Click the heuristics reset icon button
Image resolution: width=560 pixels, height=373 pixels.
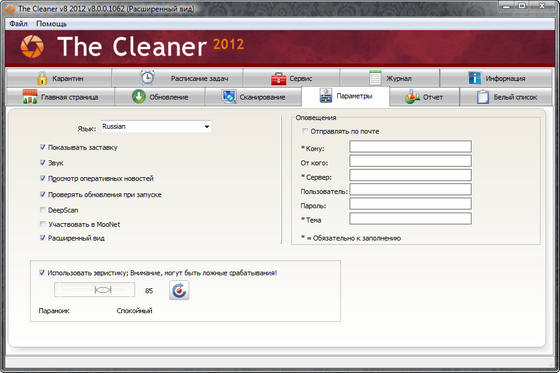point(179,290)
